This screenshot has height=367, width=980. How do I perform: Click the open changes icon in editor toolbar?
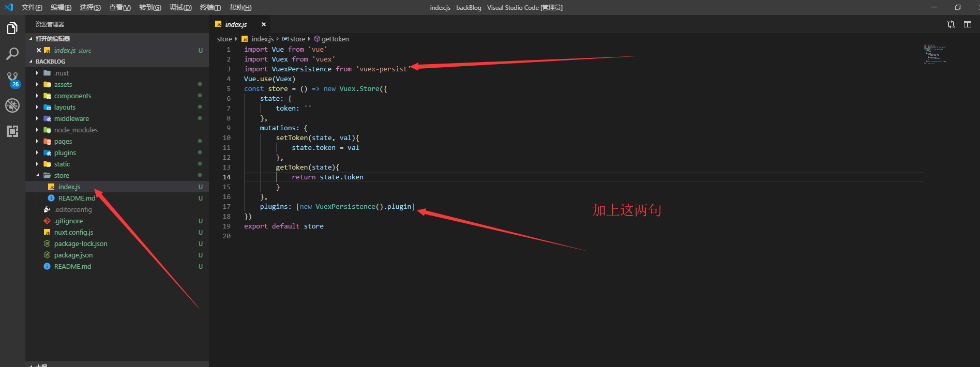point(951,24)
